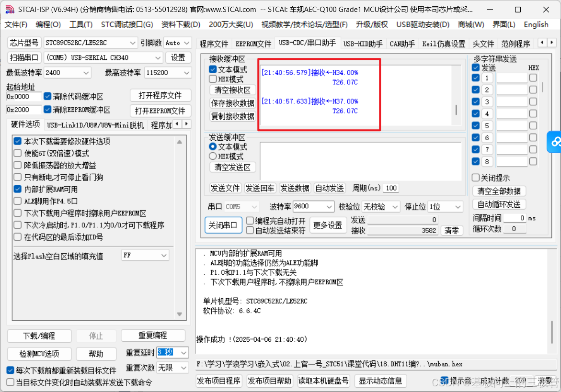
Task: Click the send buffer text area
Action: click(361, 161)
